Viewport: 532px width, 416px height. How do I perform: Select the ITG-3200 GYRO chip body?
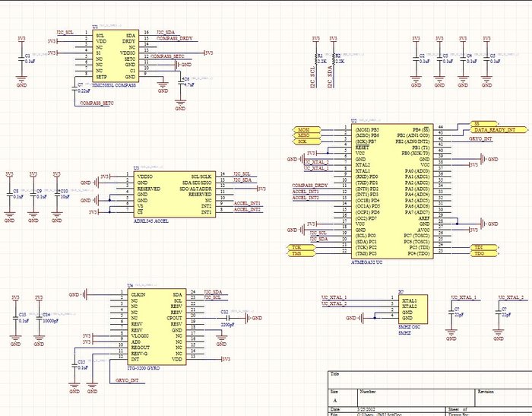pos(157,327)
